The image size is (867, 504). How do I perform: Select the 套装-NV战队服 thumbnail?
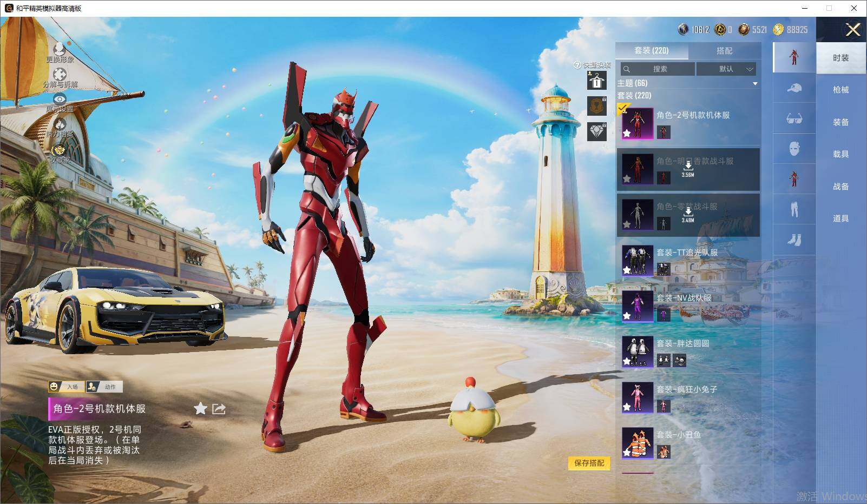[637, 306]
